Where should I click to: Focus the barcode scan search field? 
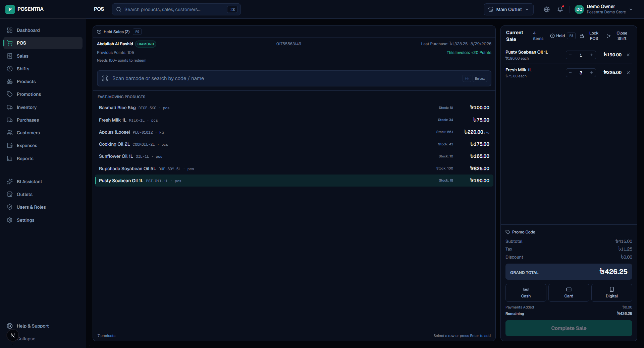pyautogui.click(x=294, y=78)
